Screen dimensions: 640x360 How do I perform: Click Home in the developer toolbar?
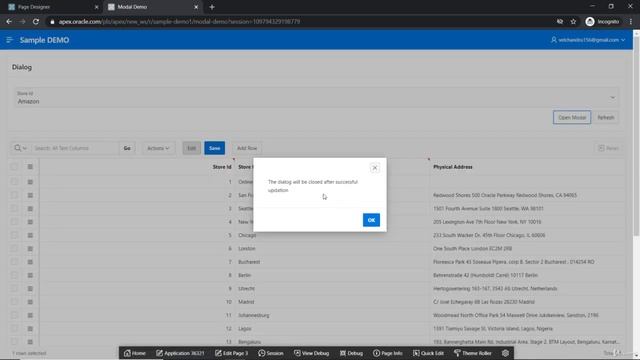[135, 353]
